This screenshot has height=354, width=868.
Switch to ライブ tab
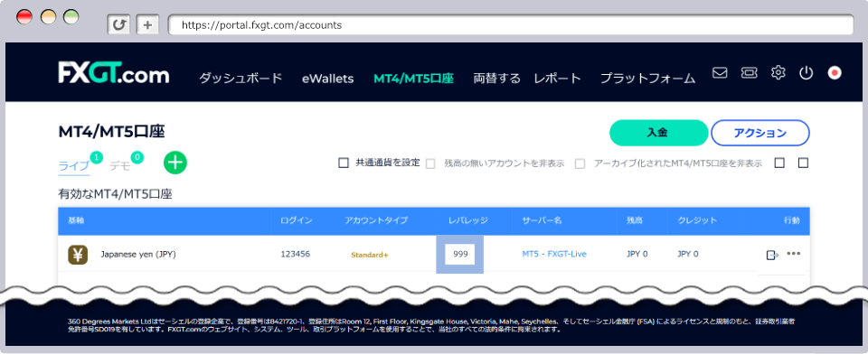point(74,165)
